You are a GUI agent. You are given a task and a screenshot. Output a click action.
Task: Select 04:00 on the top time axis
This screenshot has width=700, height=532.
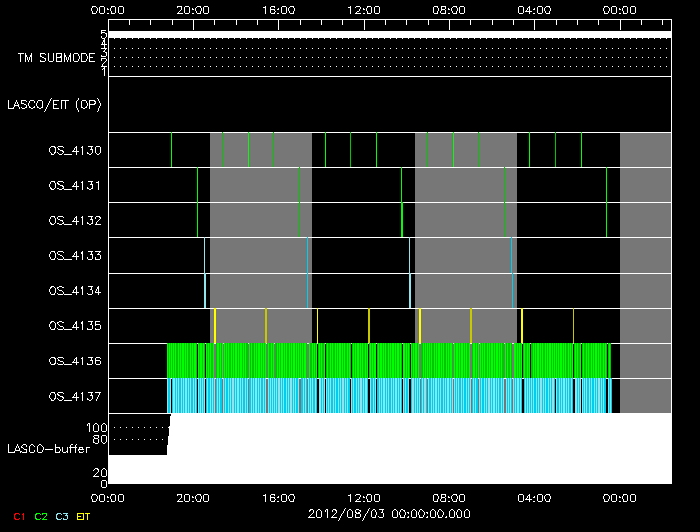534,10
